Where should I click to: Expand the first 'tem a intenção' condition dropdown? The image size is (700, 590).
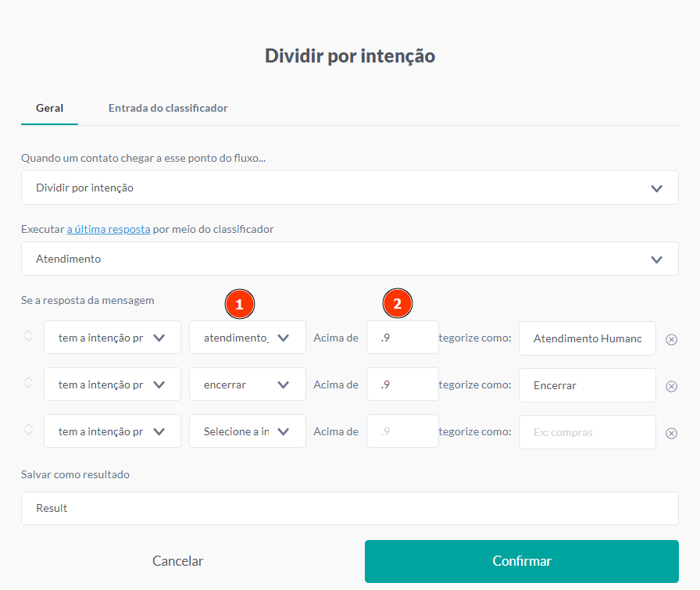pos(112,337)
